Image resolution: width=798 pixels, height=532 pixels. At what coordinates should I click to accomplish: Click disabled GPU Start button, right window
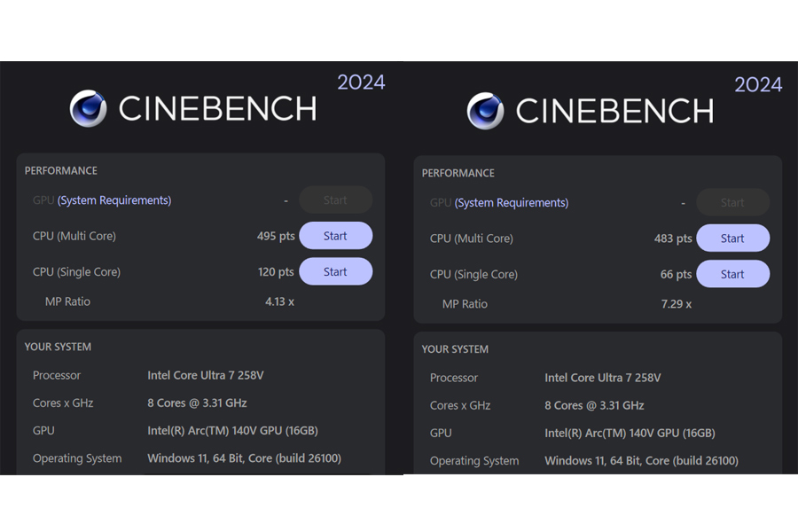point(733,203)
